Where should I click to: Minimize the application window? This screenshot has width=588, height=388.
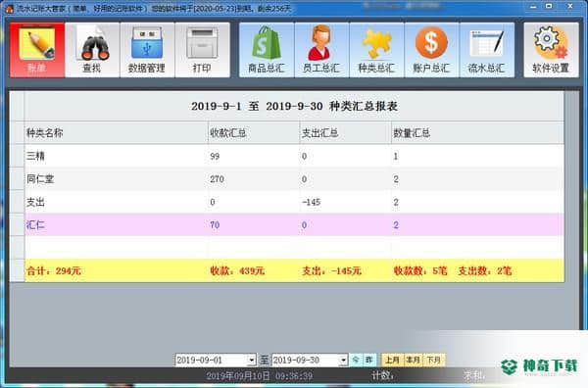(x=534, y=7)
